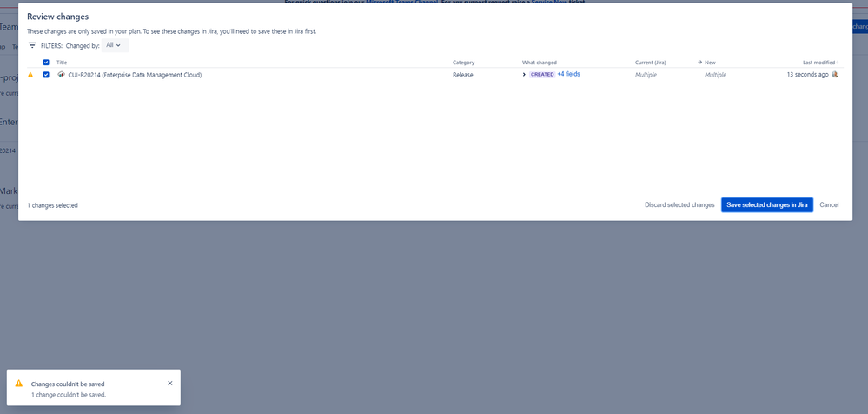Sort by Last modified column header
The height and width of the screenshot is (414, 868).
(820, 63)
